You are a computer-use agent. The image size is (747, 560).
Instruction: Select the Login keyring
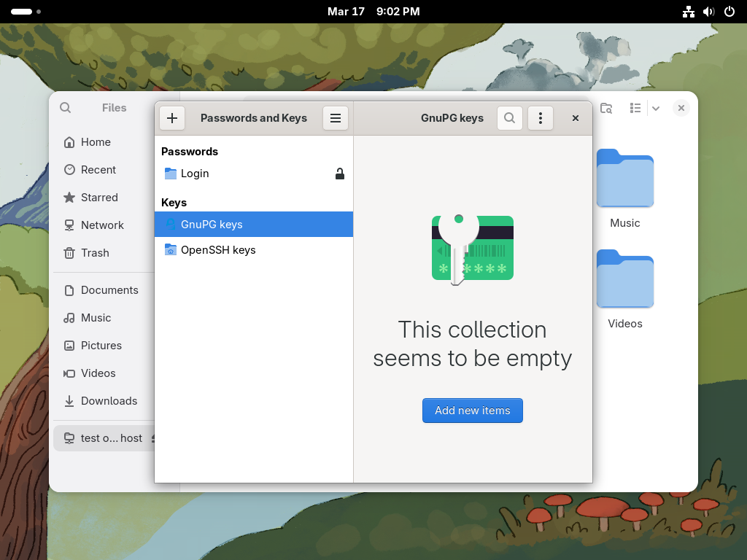coord(253,174)
